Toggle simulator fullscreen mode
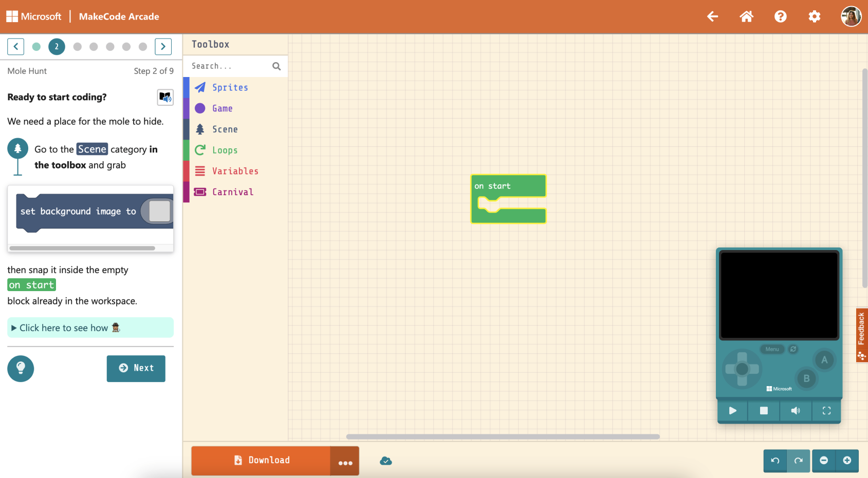Image resolution: width=868 pixels, height=478 pixels. [826, 411]
